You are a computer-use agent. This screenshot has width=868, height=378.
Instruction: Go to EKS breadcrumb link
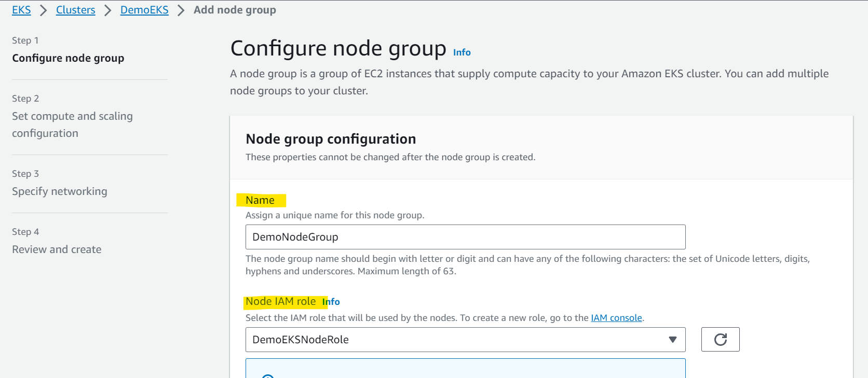[x=21, y=10]
